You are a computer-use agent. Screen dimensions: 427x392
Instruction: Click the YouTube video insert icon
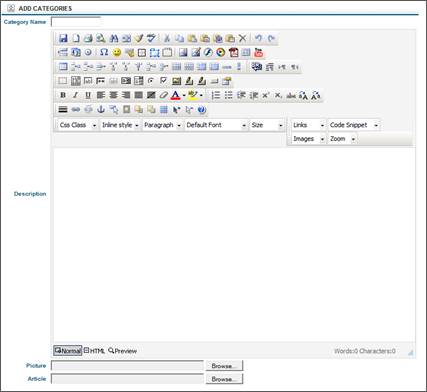click(259, 52)
